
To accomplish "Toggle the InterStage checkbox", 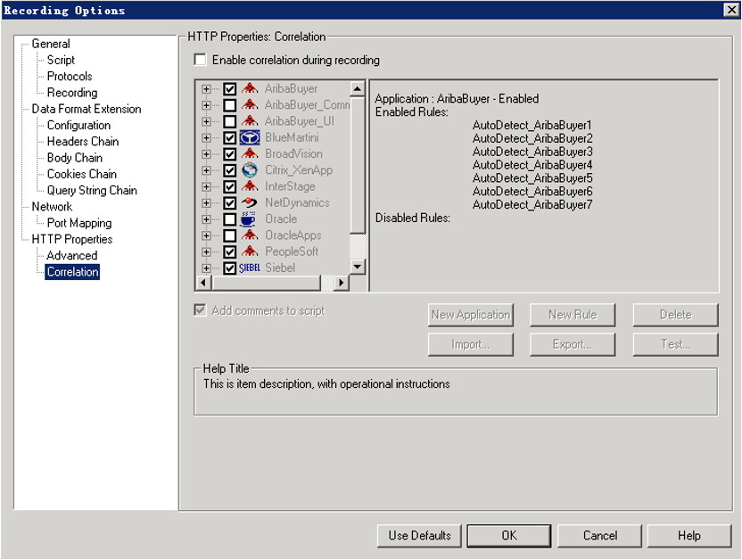I will click(229, 187).
